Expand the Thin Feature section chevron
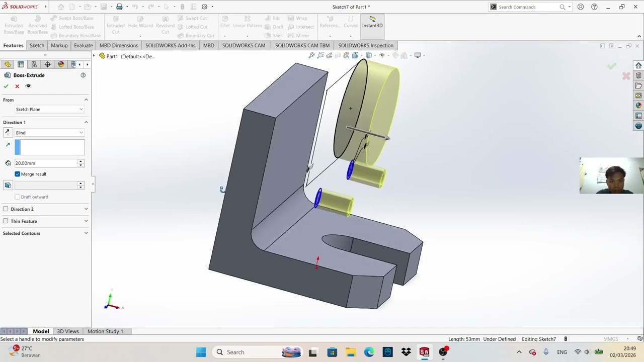The height and width of the screenshot is (362, 644). point(86,221)
